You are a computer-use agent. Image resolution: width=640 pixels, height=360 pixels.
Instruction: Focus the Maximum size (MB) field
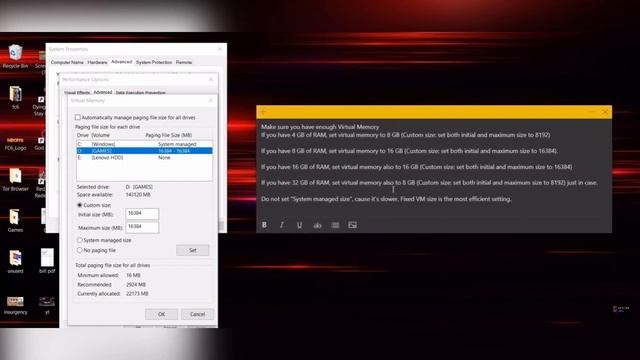point(142,227)
